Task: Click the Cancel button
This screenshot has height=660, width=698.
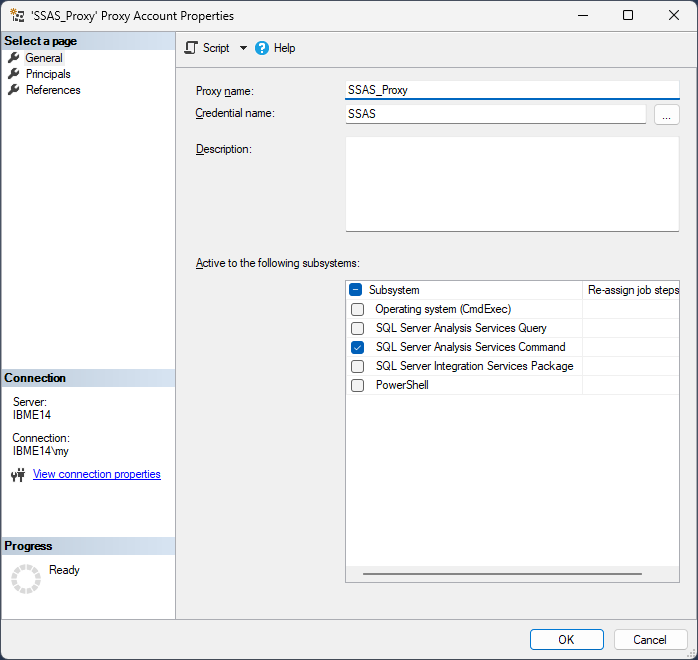Action: coord(650,640)
